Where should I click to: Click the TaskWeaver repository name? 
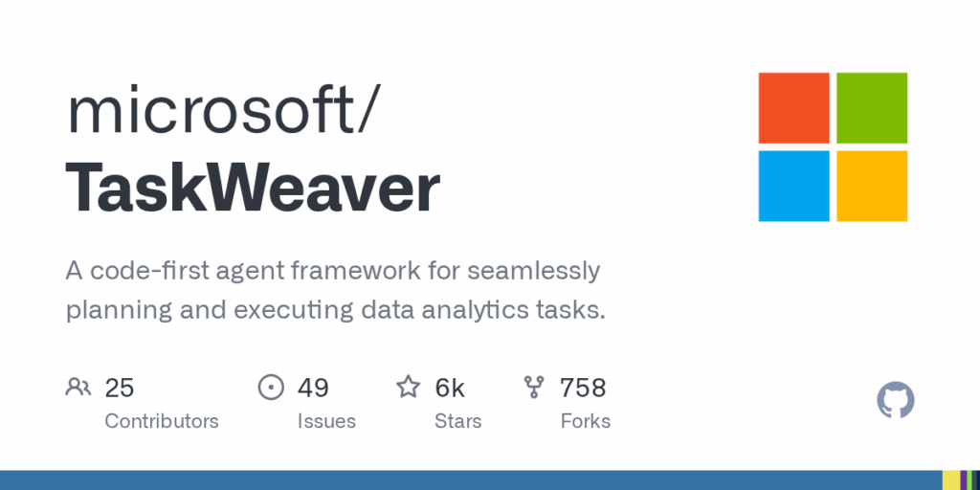[253, 189]
